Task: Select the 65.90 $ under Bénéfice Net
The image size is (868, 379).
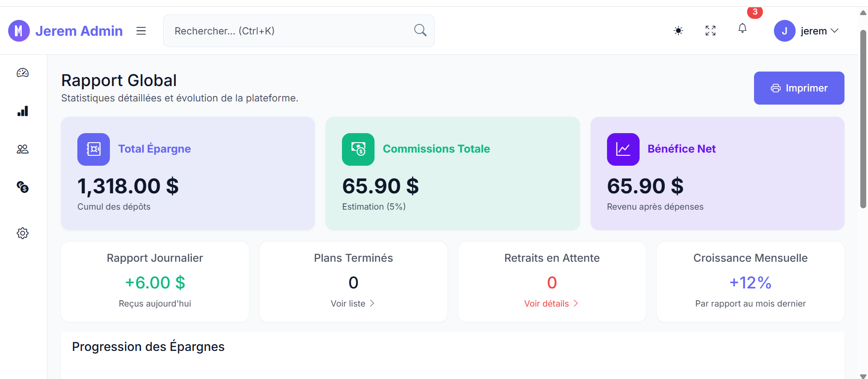Action: tap(645, 186)
